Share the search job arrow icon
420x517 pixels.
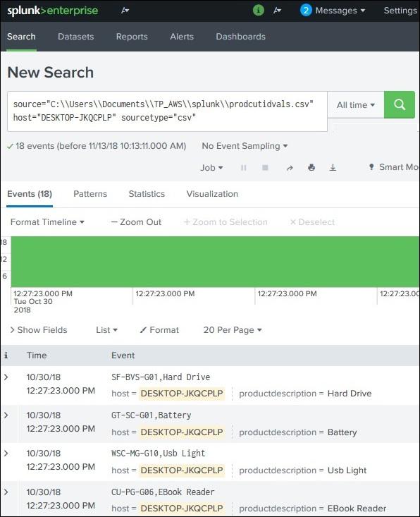point(290,168)
